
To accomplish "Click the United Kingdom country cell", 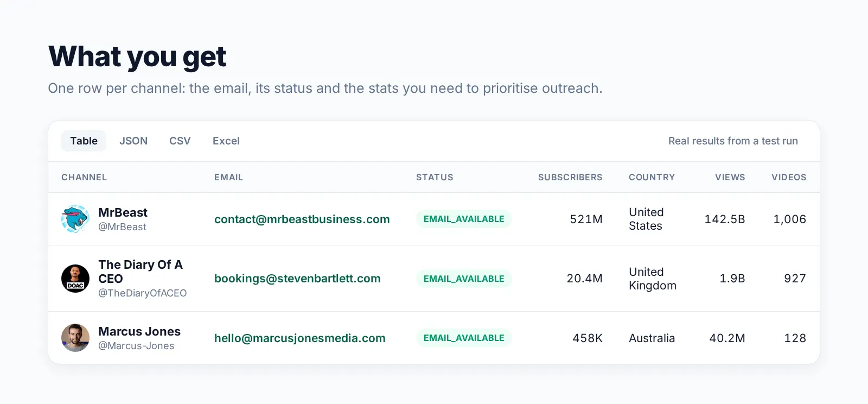I will pos(653,279).
